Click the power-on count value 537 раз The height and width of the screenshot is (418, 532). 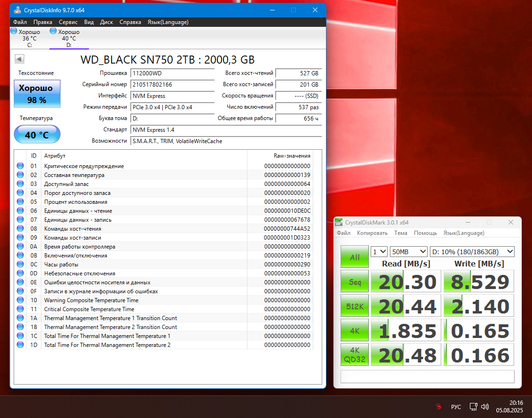point(299,107)
